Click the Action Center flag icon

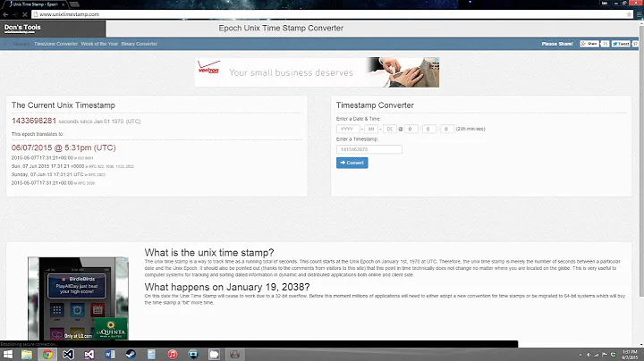(x=605, y=355)
